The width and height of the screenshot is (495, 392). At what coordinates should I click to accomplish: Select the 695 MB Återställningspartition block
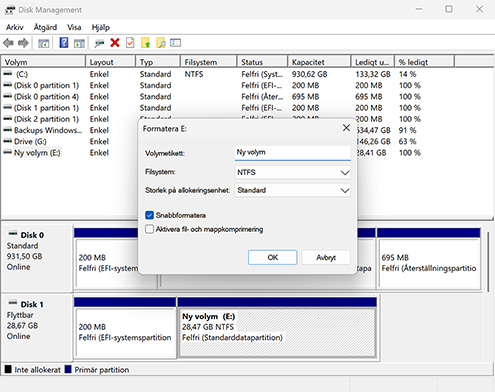429,258
